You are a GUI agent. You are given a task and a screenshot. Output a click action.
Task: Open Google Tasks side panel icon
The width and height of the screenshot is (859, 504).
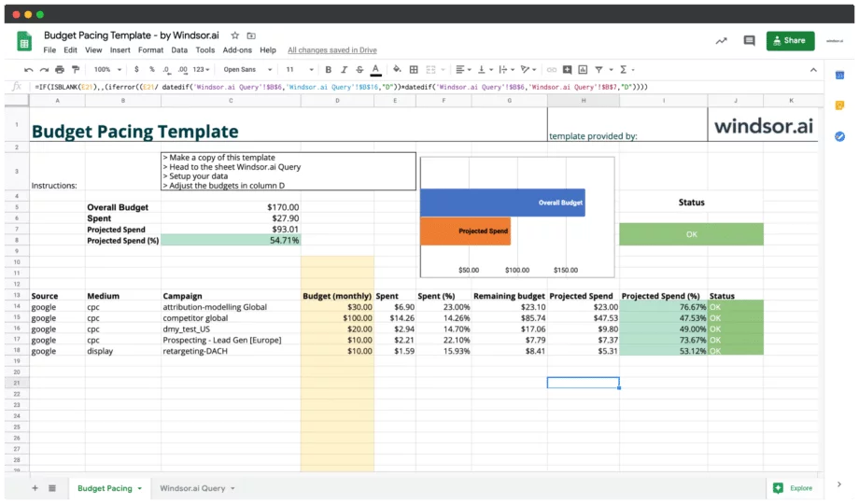tap(839, 136)
